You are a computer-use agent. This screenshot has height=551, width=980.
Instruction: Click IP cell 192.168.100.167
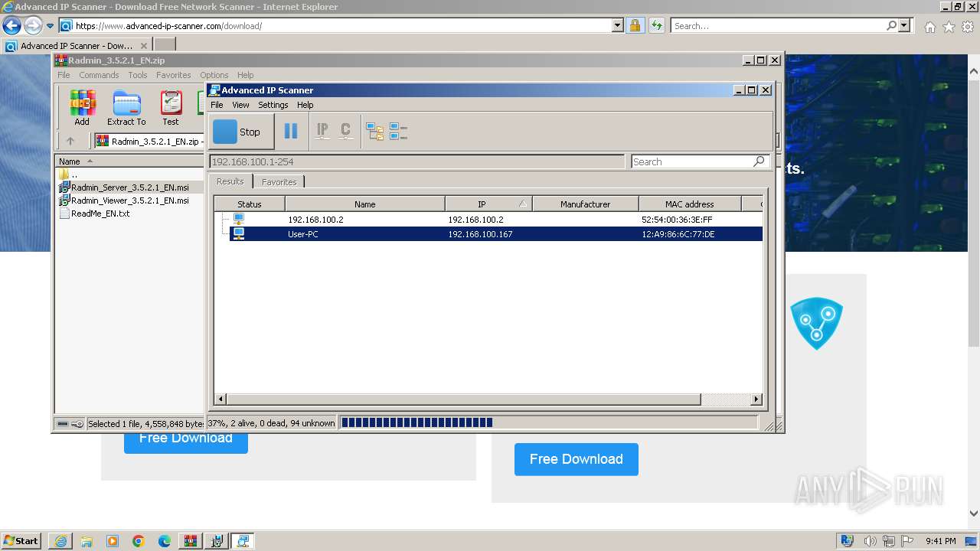click(480, 234)
